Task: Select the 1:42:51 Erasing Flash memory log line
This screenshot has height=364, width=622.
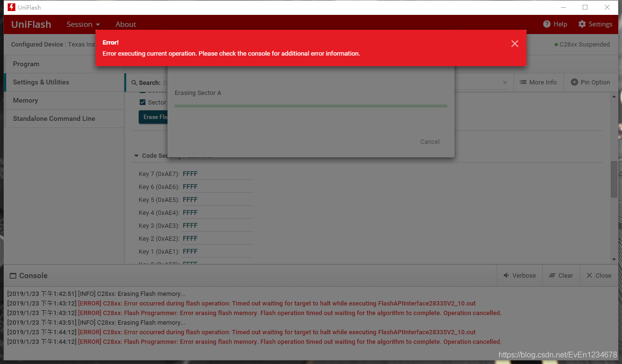Action: (x=96, y=294)
